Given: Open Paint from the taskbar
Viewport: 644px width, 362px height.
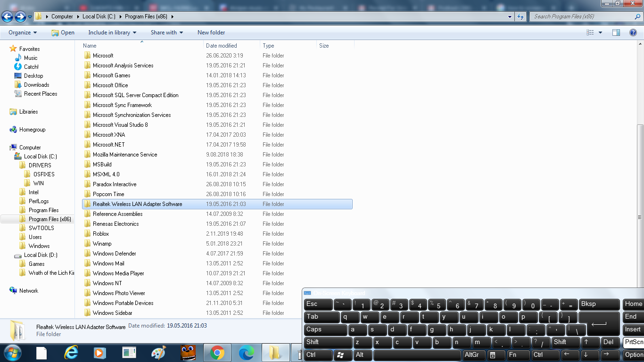Looking at the screenshot, I should coord(158,352).
